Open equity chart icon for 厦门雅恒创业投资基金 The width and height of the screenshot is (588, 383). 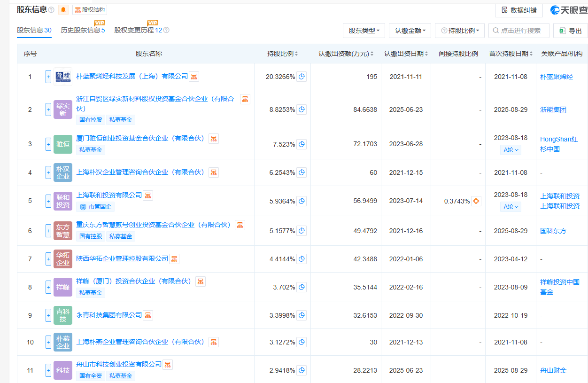(214, 139)
